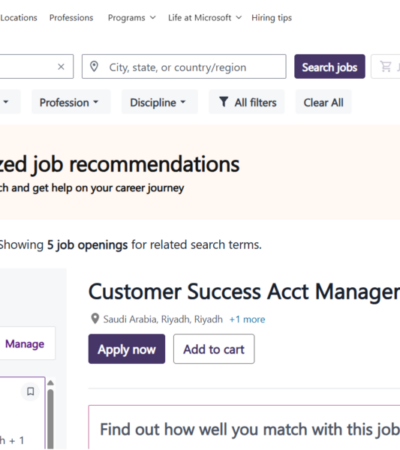Expand the Life at Microsoft menu
Screen dimensions: 400x450
click(205, 18)
